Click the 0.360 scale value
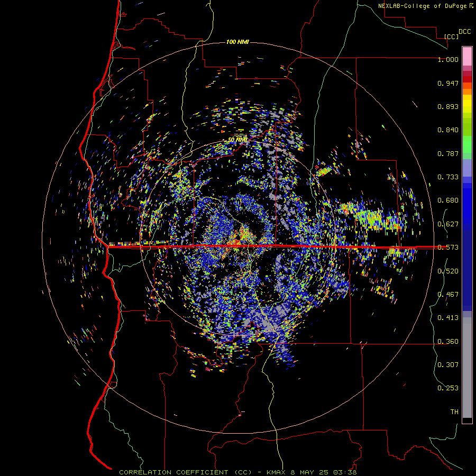This screenshot has width=476, height=476. coord(448,342)
